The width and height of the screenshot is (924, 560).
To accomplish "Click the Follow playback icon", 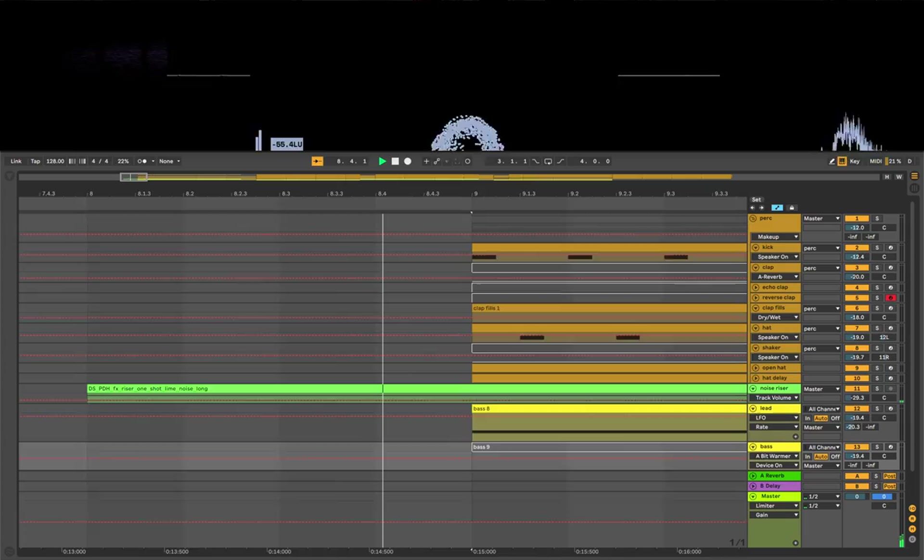I will pos(317,161).
